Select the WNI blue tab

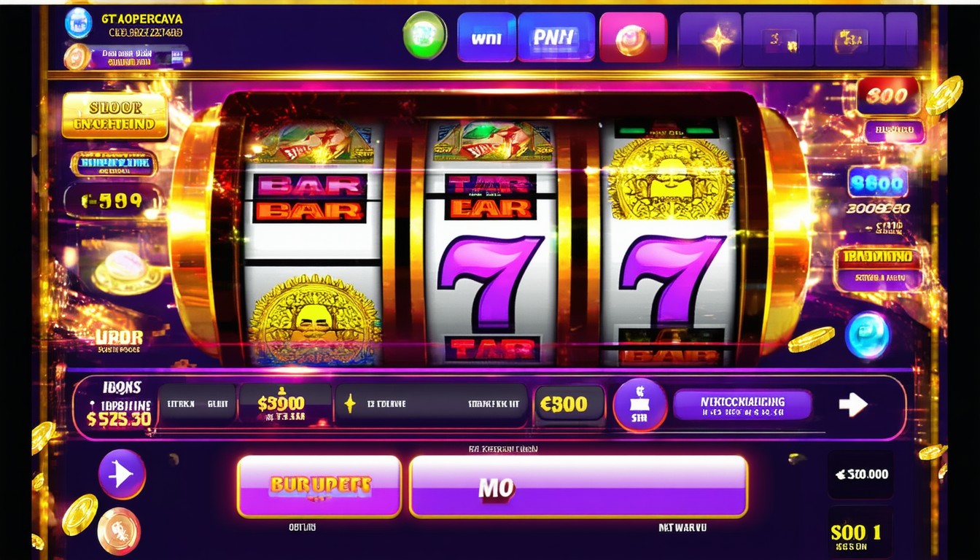[x=486, y=37]
